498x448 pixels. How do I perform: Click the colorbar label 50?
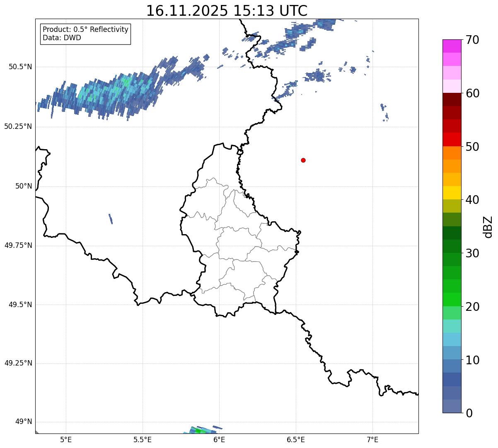pos(472,147)
